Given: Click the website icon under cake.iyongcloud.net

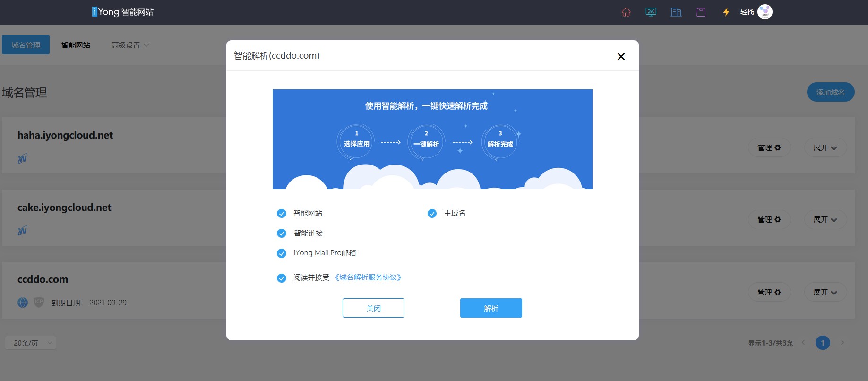Looking at the screenshot, I should click(22, 231).
